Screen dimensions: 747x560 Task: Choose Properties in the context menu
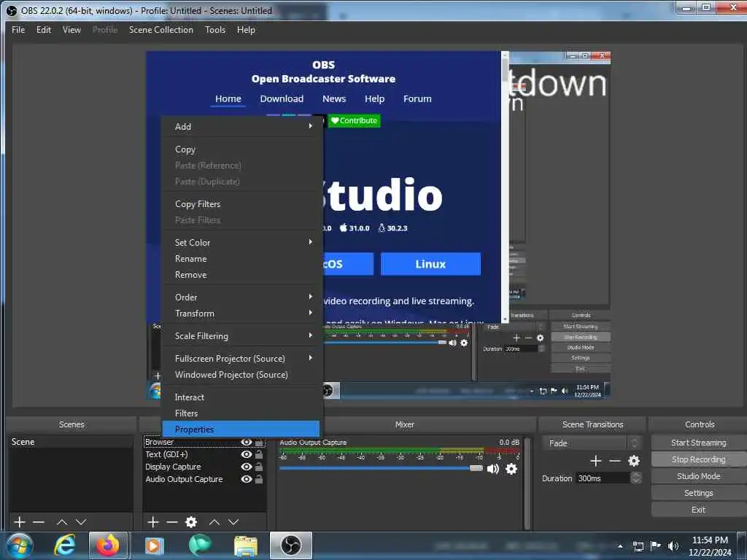(241, 429)
